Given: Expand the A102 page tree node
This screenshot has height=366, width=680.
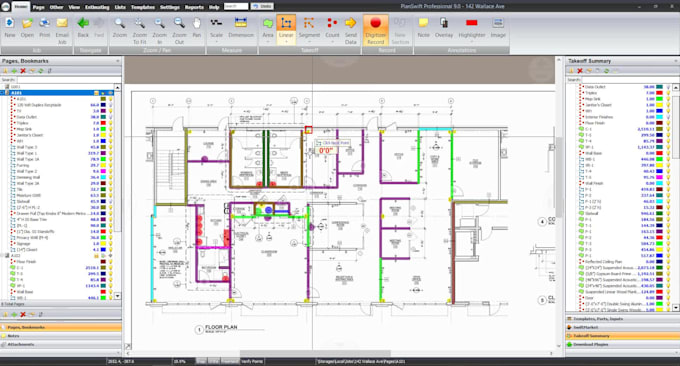Looking at the screenshot, I should point(2,256).
